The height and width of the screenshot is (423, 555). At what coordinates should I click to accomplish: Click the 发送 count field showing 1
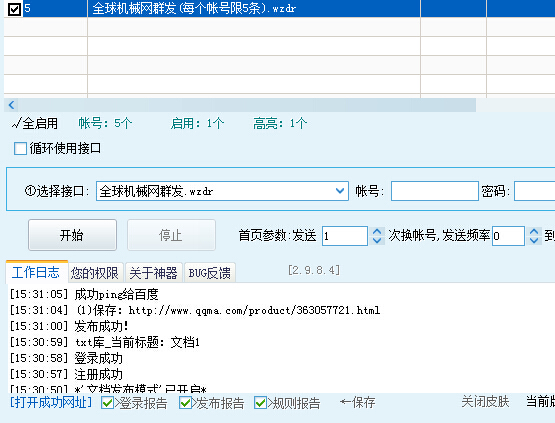(345, 236)
